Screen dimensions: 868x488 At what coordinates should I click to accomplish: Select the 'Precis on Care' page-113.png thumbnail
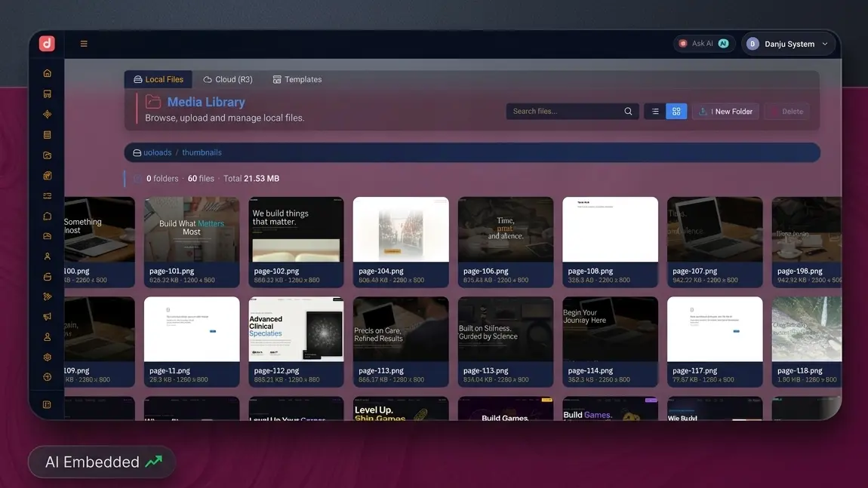(401, 342)
